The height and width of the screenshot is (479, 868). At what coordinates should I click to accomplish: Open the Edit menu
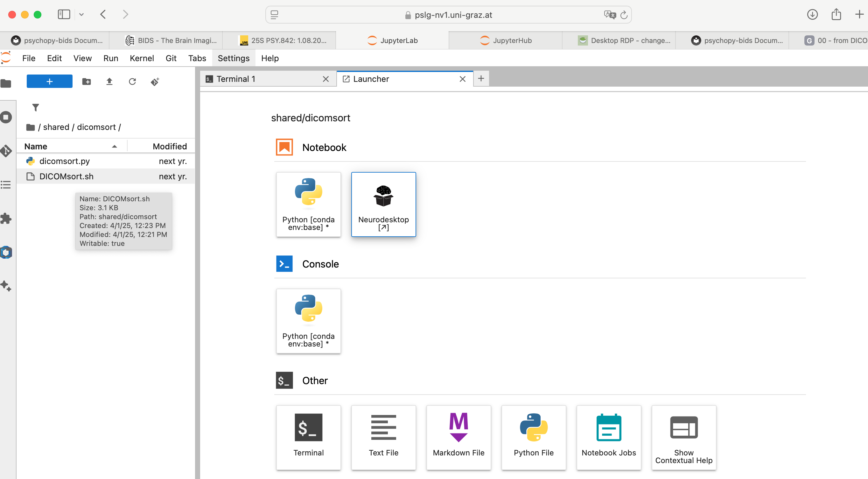(54, 58)
